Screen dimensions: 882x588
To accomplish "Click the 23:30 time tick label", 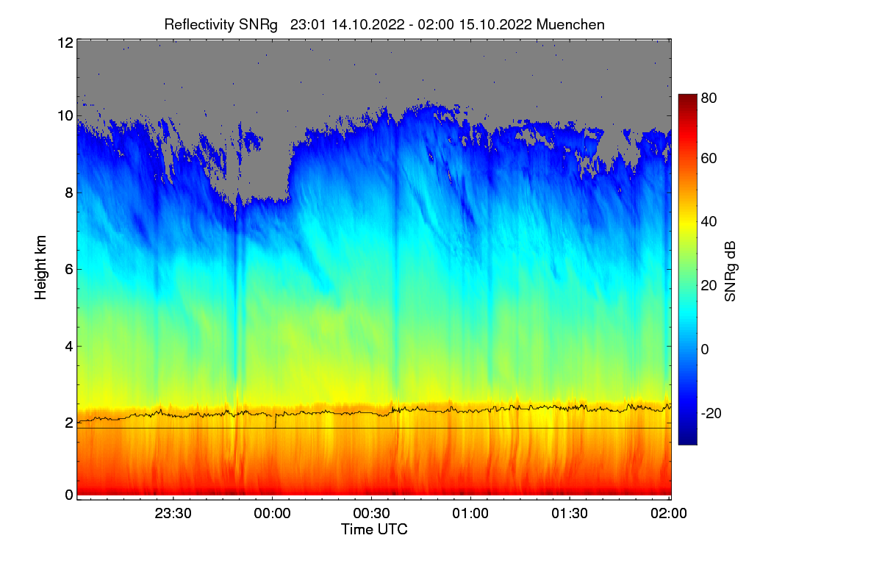I will (173, 514).
